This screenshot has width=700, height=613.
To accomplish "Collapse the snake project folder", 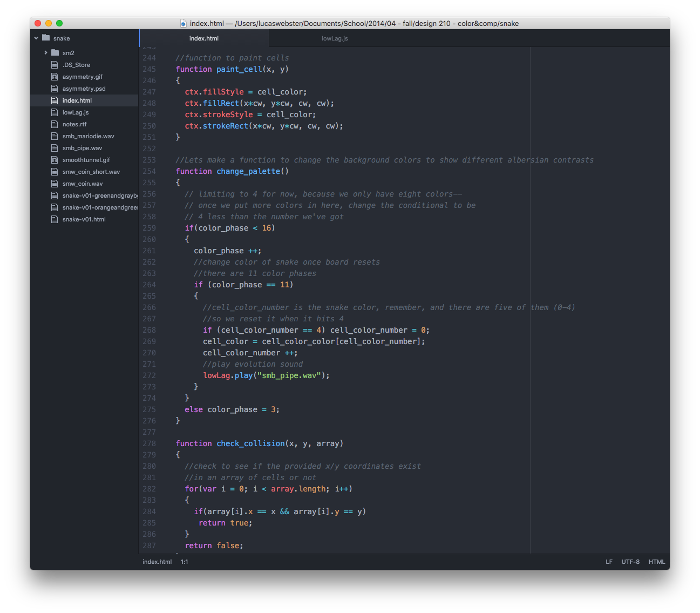I will click(x=36, y=38).
